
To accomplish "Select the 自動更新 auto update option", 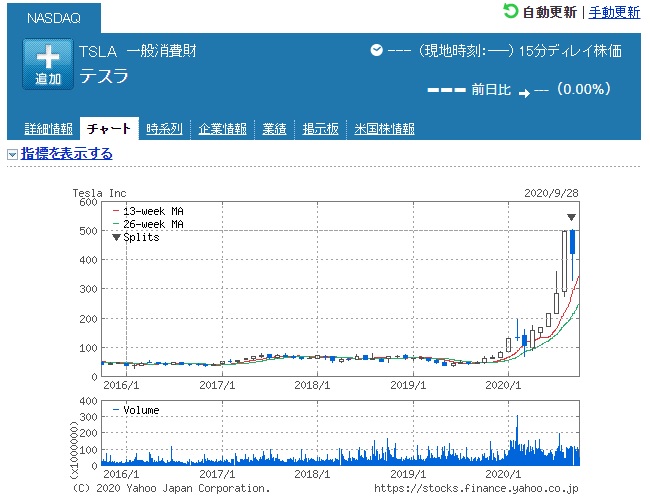I will coord(549,12).
